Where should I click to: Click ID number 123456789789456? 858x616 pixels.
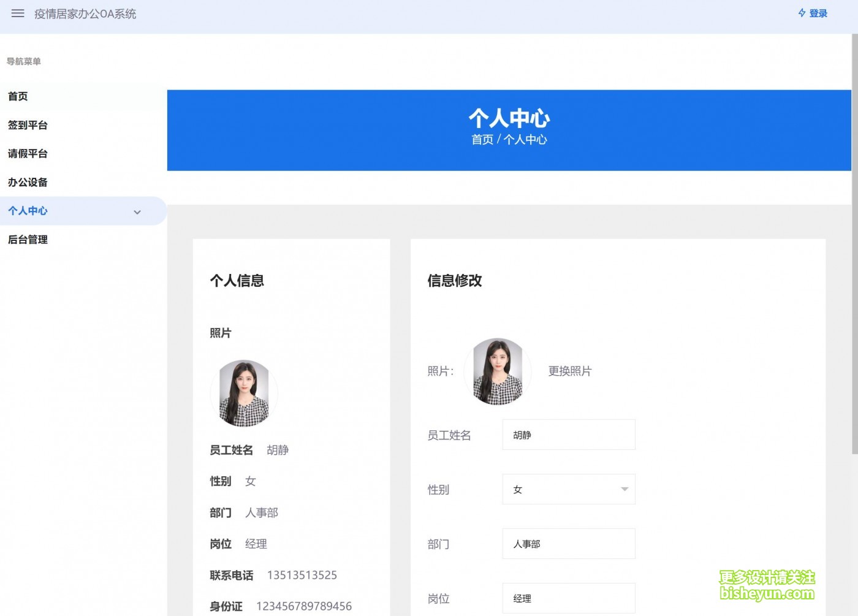coord(304,606)
